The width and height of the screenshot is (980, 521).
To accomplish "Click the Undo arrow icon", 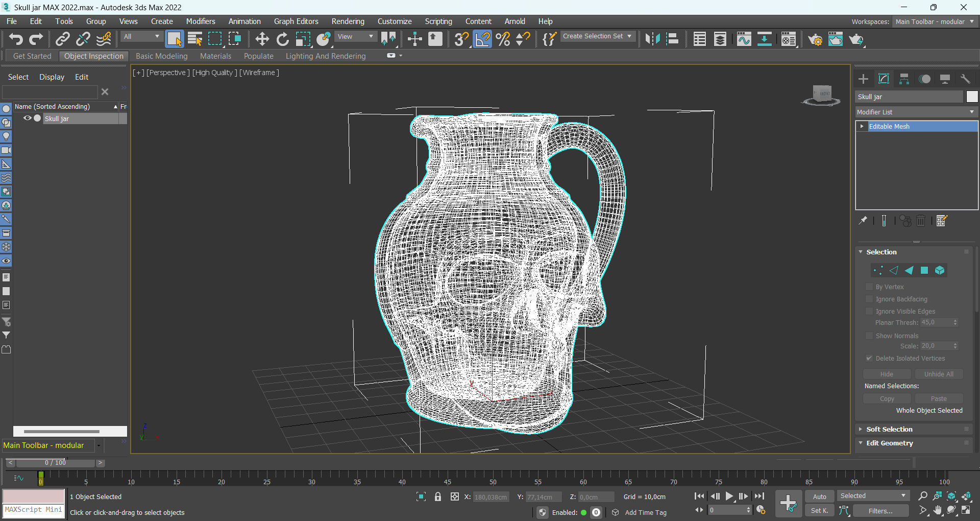I will coord(16,39).
